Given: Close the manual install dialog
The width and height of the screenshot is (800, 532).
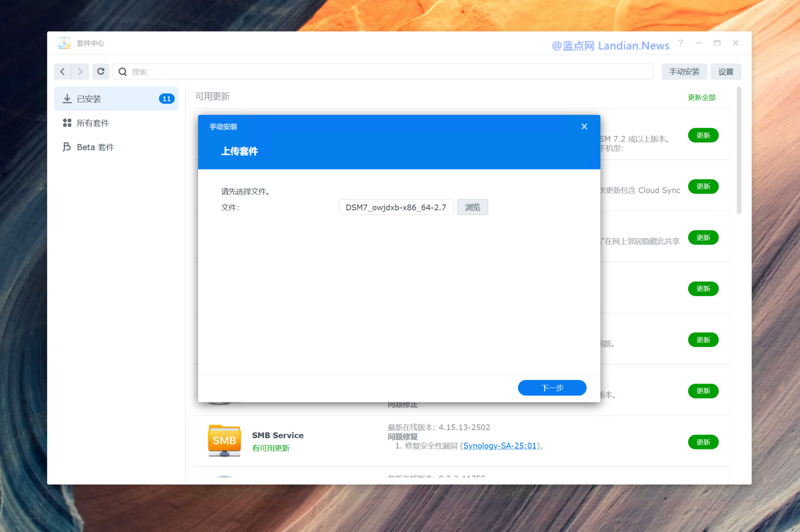Looking at the screenshot, I should (584, 126).
